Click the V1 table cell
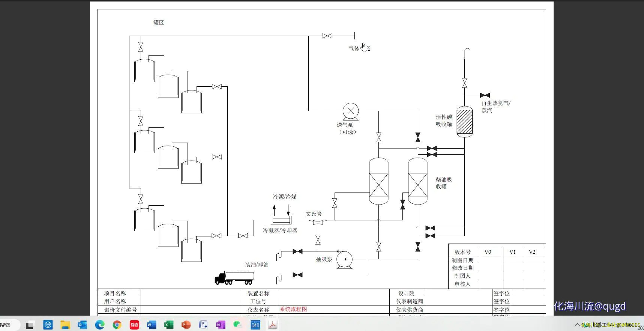The image size is (644, 331). tap(513, 252)
